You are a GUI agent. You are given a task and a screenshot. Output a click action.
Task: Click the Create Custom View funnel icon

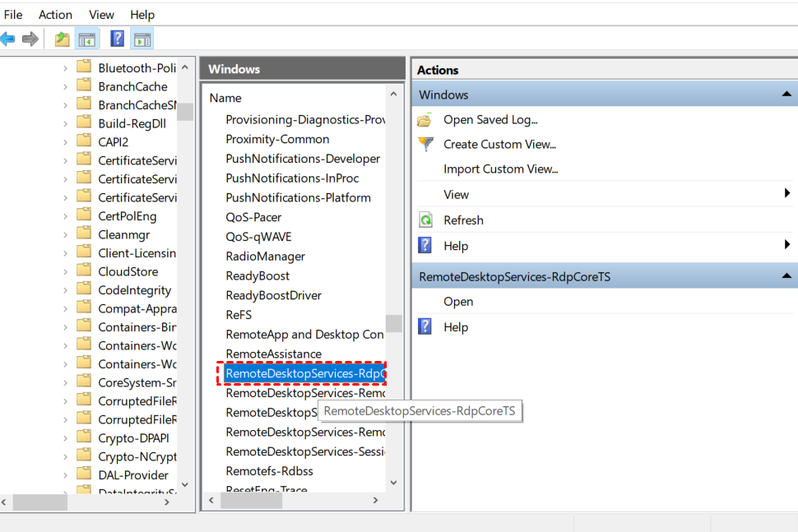(x=425, y=145)
